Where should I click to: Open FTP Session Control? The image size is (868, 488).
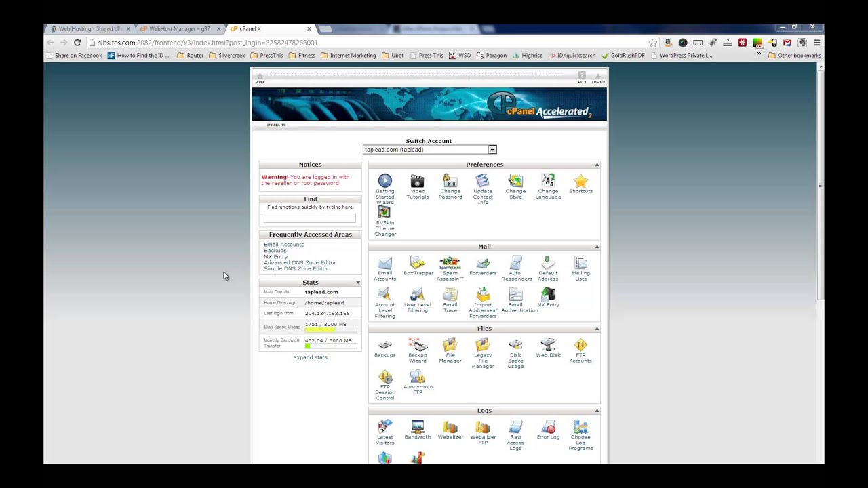click(384, 376)
